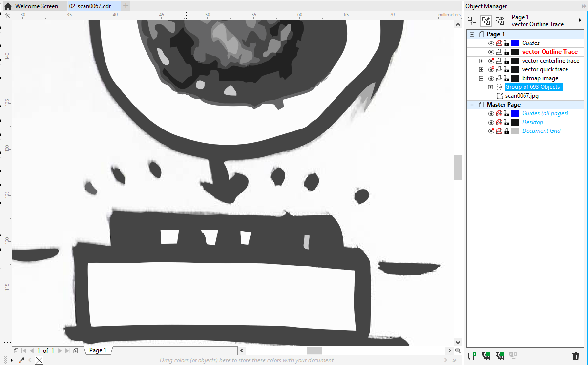The height and width of the screenshot is (365, 588).
Task: Expand the vector centerline trace layer
Action: click(481, 60)
